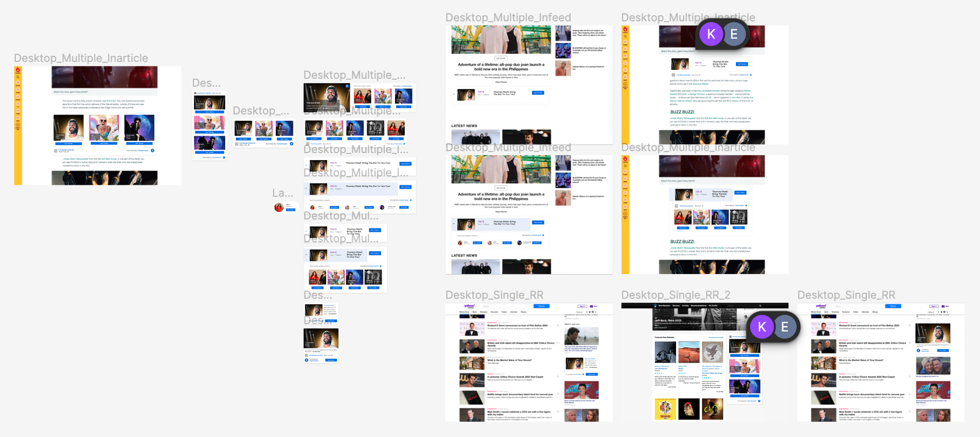This screenshot has height=437, width=980.
Task: Click 'What is the Market Value of Your House?' in left Desktop_Single_RR
Action: coord(509,360)
